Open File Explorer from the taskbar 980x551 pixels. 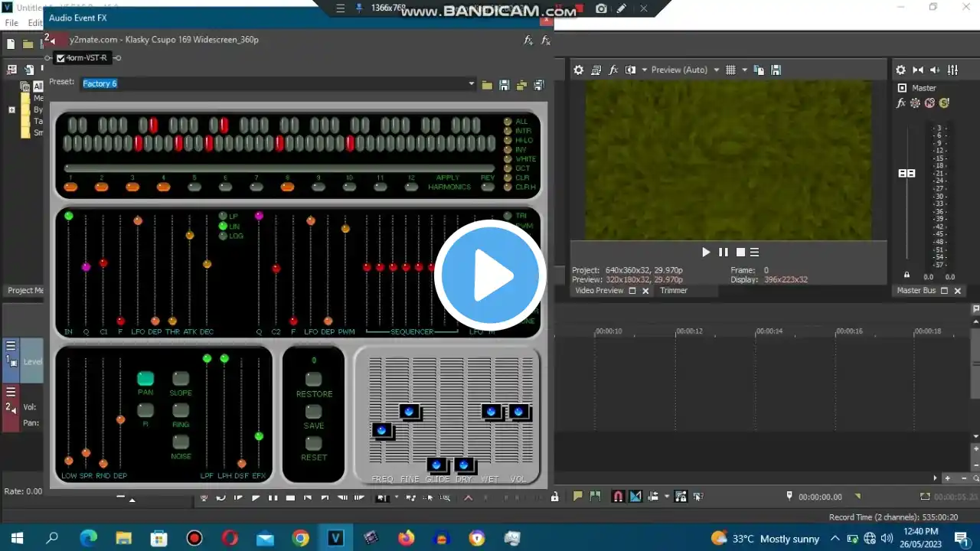(123, 538)
